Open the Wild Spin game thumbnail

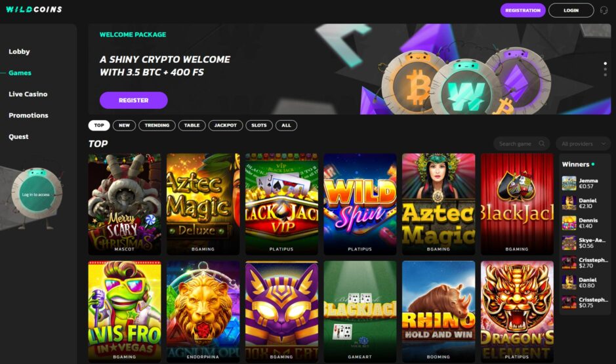click(x=360, y=204)
